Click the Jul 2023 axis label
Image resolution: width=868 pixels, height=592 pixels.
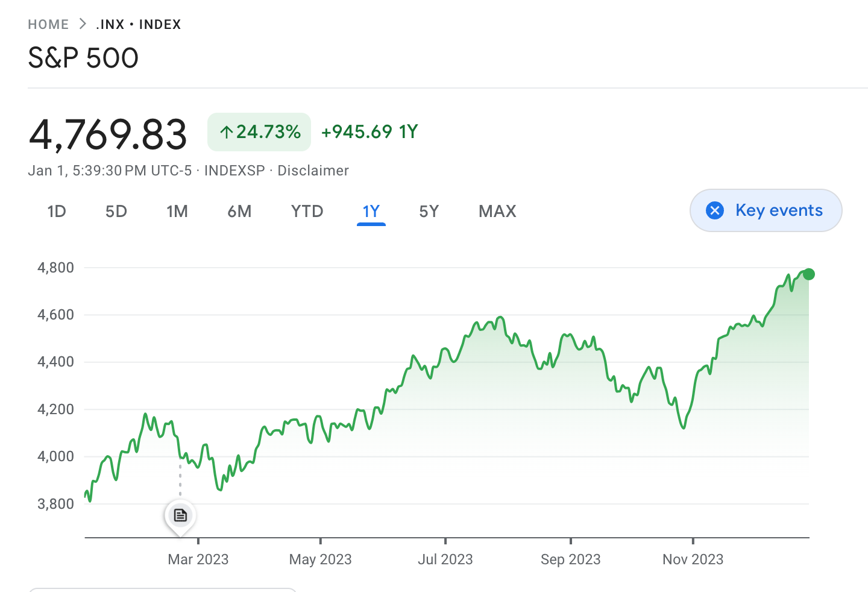445,559
